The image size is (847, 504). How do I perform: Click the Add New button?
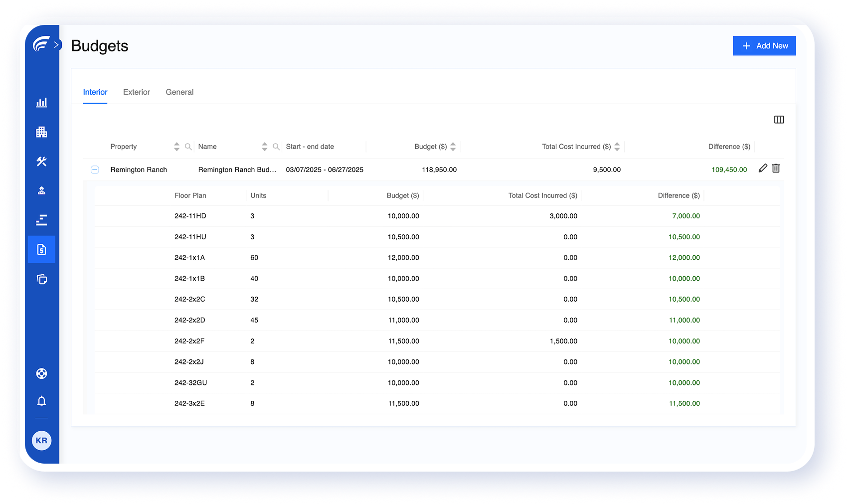pos(764,46)
